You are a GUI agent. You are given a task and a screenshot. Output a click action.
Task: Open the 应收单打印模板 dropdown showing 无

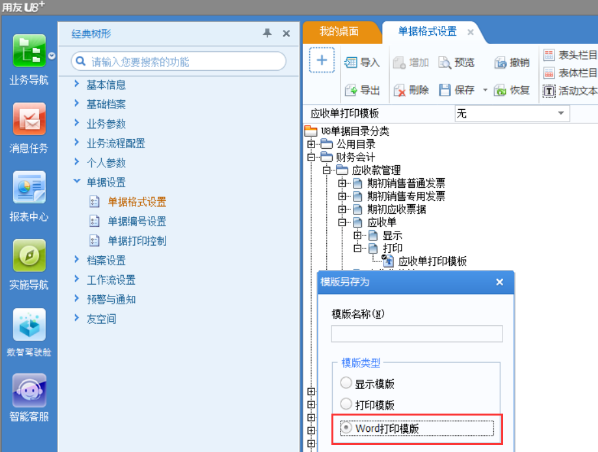[512, 113]
